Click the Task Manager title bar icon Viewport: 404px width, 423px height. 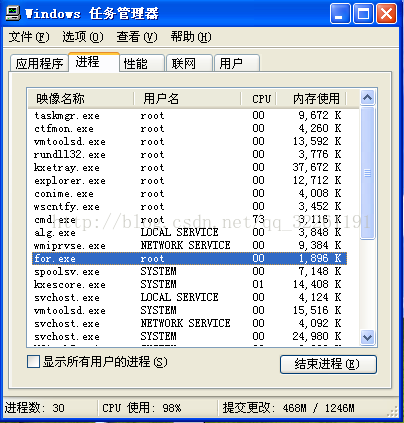click(x=13, y=13)
